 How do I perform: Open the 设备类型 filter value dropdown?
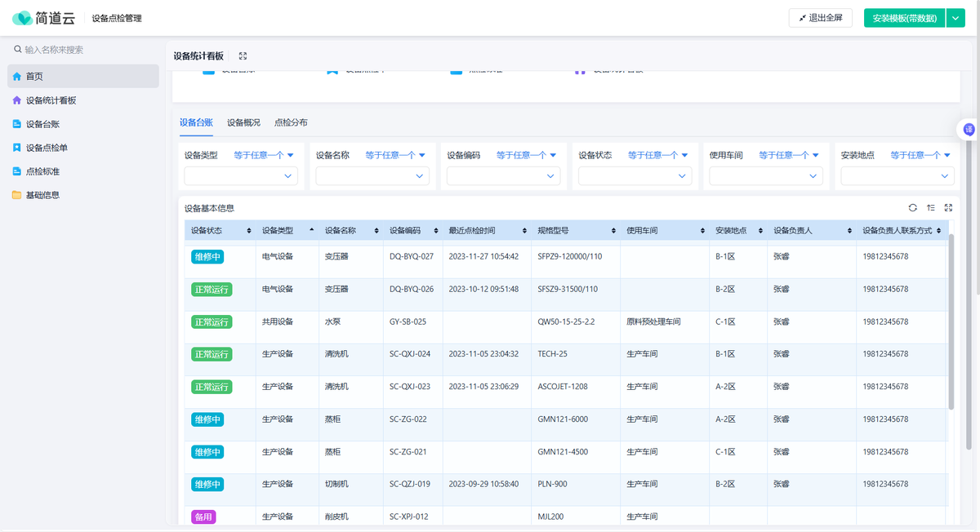(x=241, y=175)
